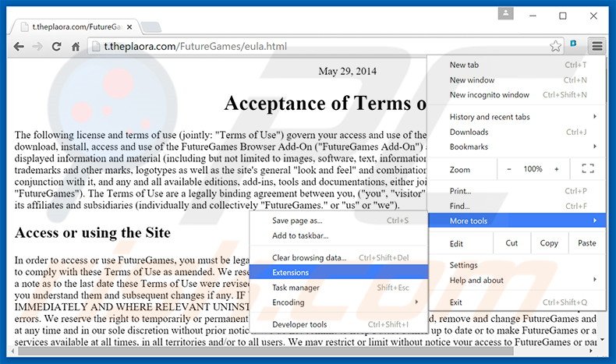Reload the page with refresh icon
Image resolution: width=616 pixels, height=364 pixels.
click(56, 47)
